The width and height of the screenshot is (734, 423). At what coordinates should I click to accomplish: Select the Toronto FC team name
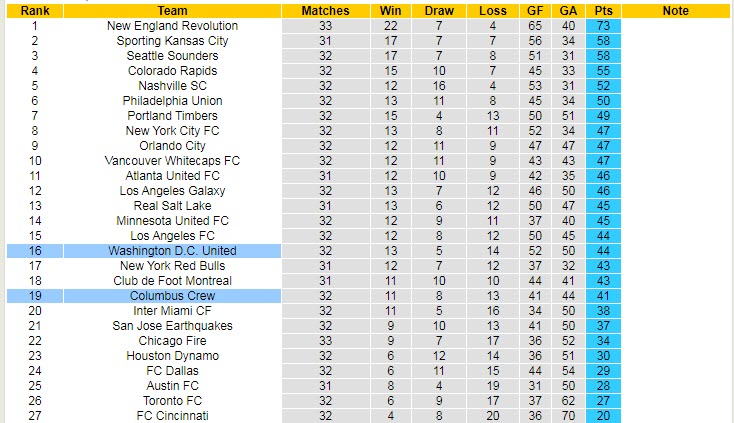(172, 401)
